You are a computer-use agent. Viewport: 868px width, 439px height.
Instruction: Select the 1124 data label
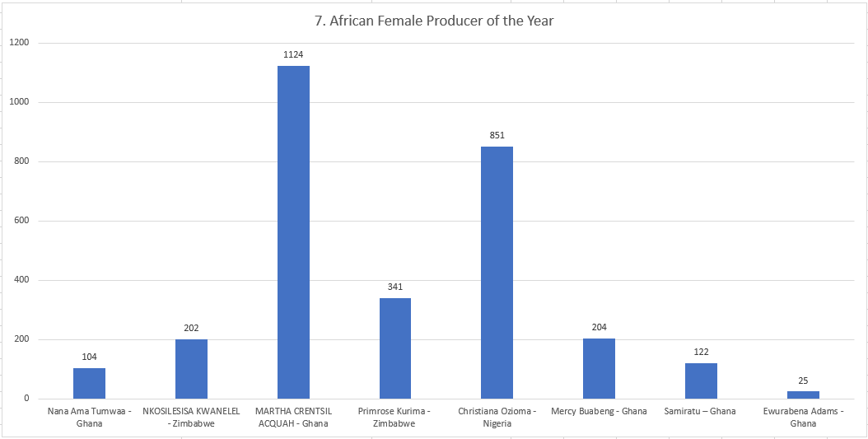[x=293, y=54]
